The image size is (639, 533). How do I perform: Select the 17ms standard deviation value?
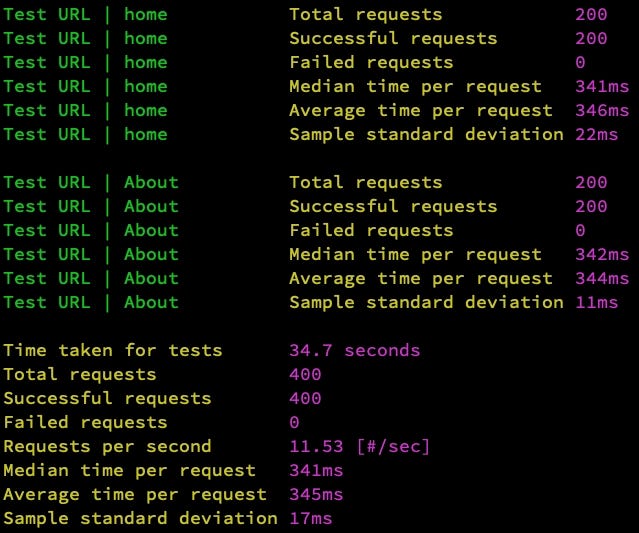311,519
